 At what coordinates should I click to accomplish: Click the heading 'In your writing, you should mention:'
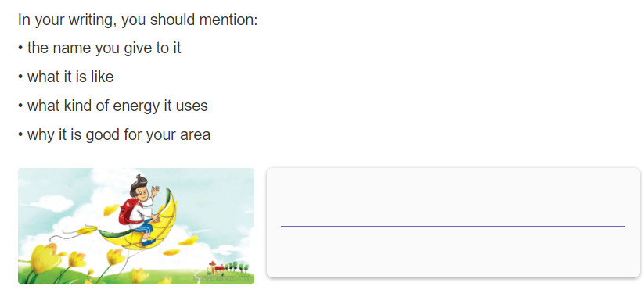138,20
